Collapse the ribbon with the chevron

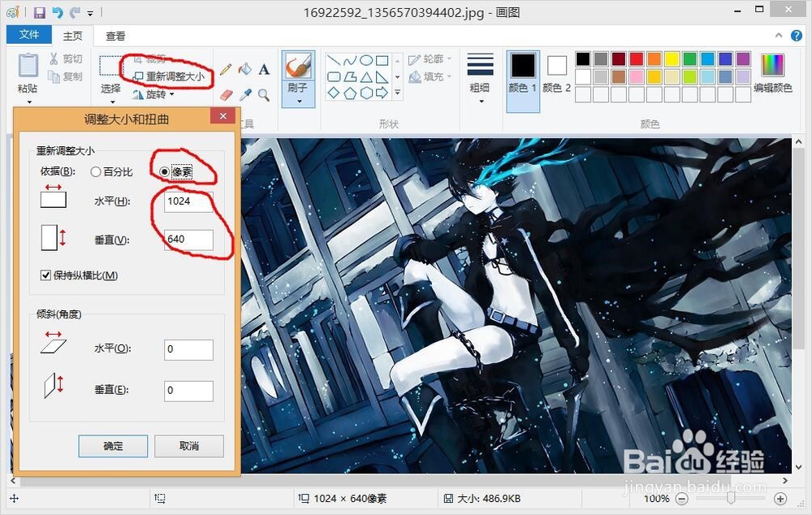pyautogui.click(x=779, y=35)
